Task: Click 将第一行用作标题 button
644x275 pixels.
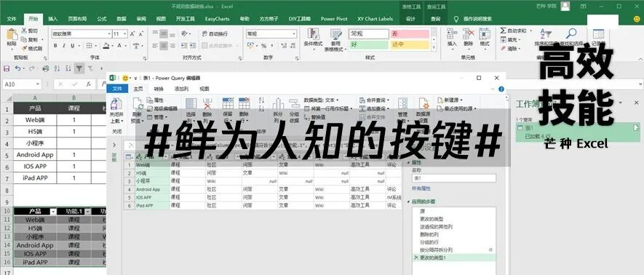Action: click(x=328, y=108)
